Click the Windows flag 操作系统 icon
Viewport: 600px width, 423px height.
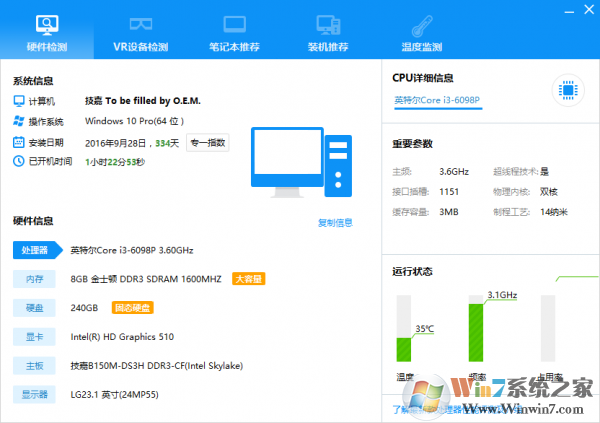(19, 121)
